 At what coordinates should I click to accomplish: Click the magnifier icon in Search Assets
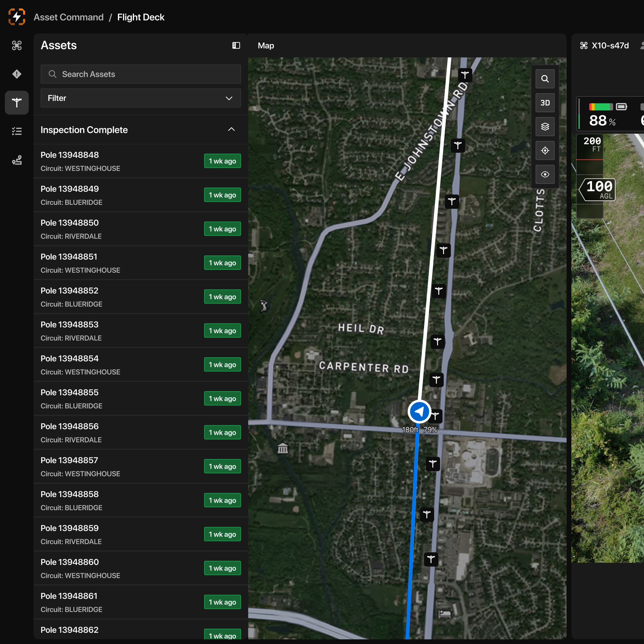(x=52, y=74)
